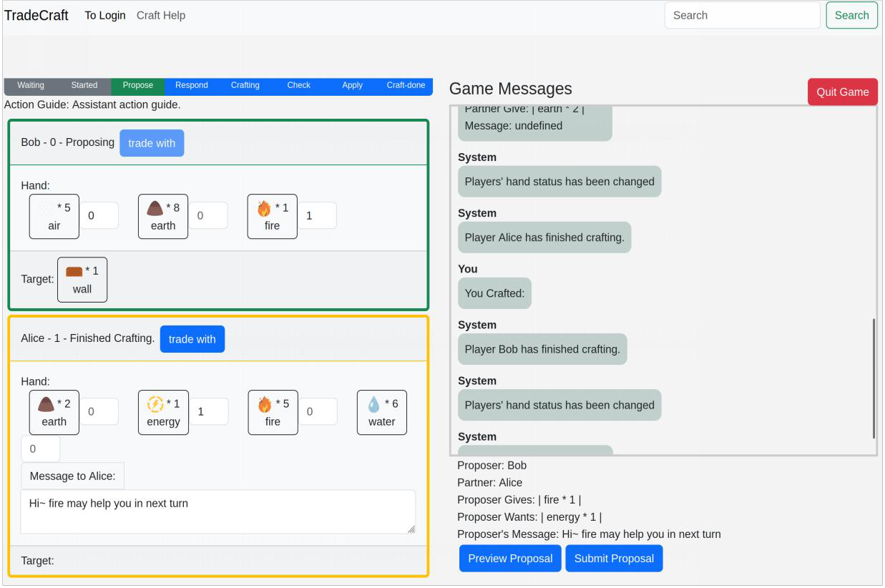Select the fire resource icon in Bob's hand
The width and height of the screenshot is (885, 588).
[272, 216]
